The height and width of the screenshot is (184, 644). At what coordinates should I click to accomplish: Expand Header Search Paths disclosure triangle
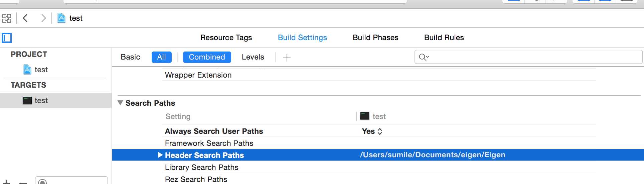pos(160,155)
